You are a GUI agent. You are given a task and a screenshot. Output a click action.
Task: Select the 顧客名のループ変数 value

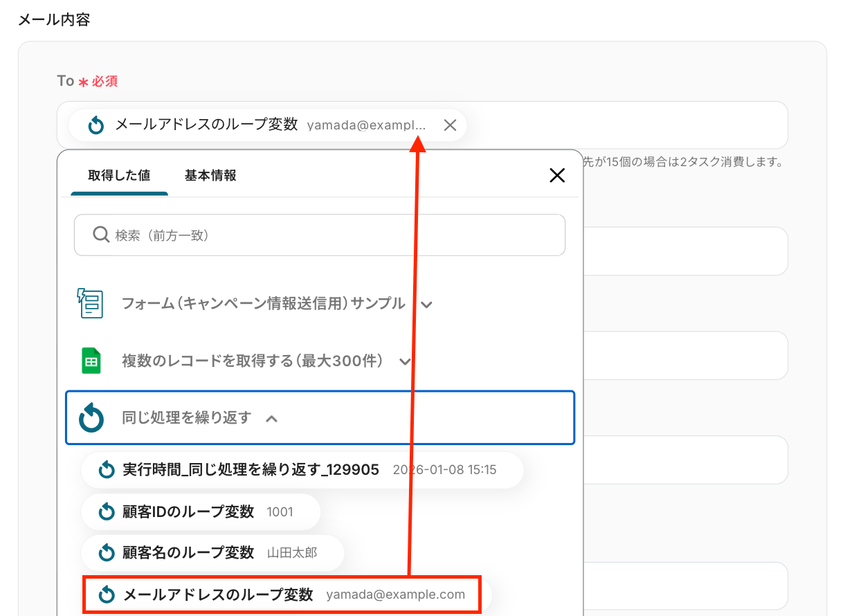coord(212,552)
